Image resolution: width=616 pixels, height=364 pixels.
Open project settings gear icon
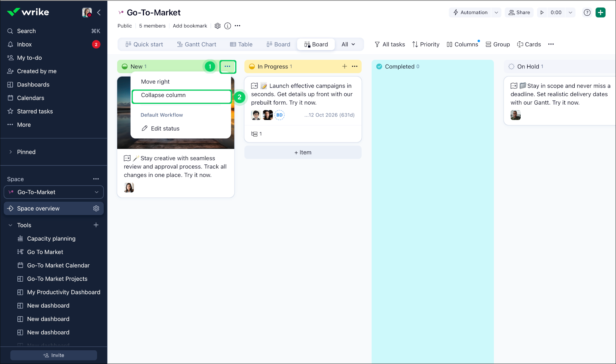point(217,26)
